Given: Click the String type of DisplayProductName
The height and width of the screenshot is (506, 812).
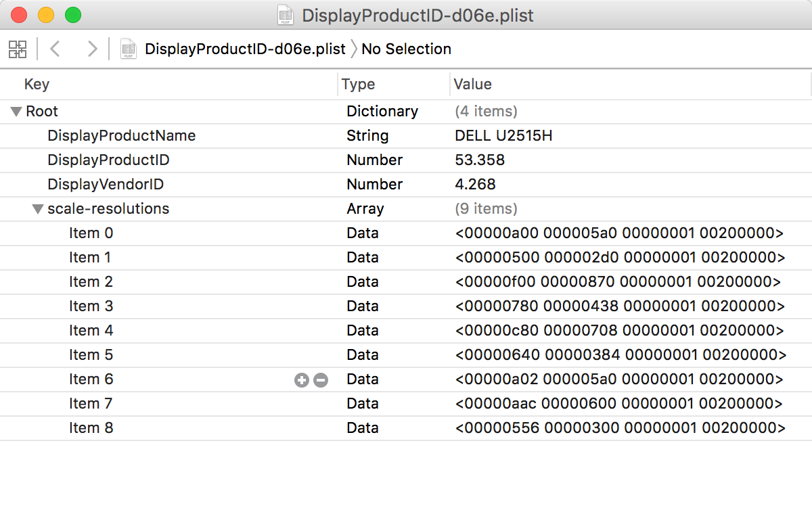Looking at the screenshot, I should (367, 136).
